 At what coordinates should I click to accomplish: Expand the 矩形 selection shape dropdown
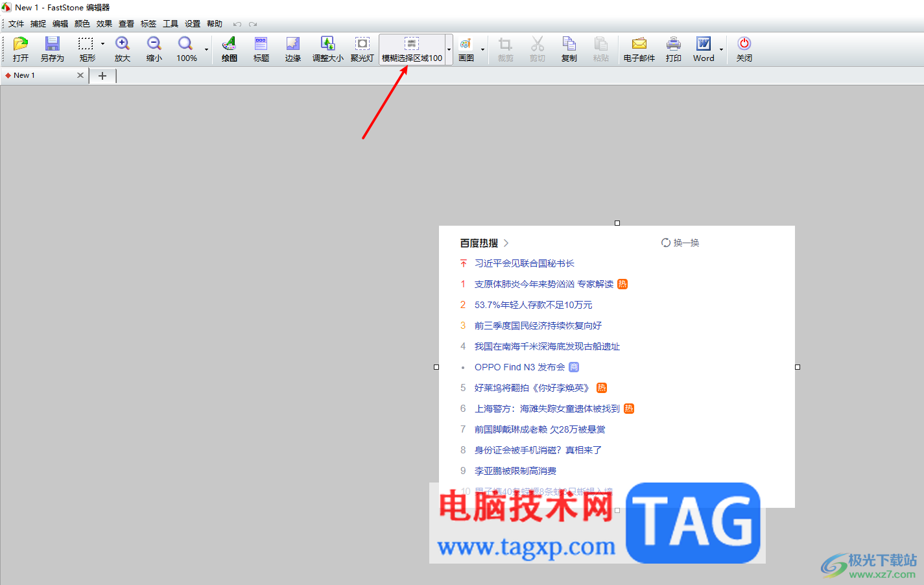[x=102, y=44]
